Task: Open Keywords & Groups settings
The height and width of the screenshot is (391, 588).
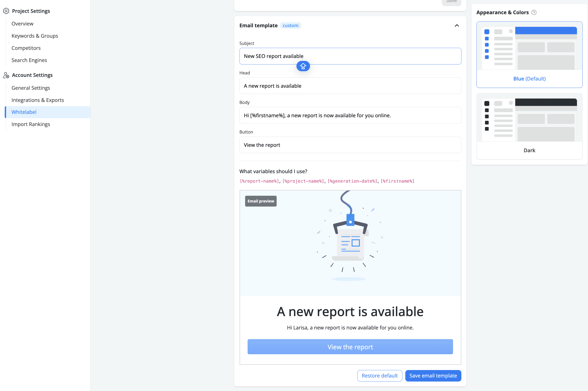Action: [x=35, y=36]
